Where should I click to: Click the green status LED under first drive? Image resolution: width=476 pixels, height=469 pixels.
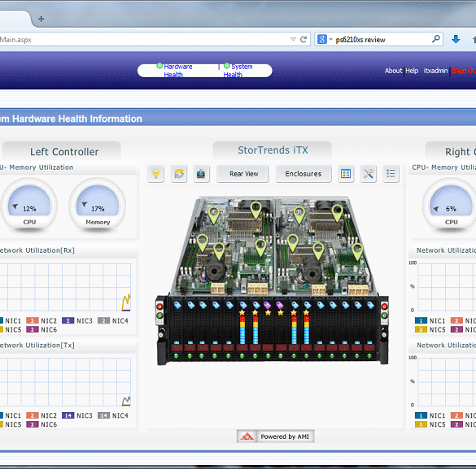point(176,356)
